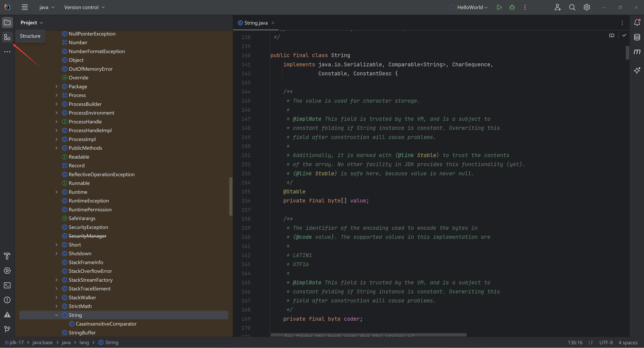The height and width of the screenshot is (348, 644).
Task: Close the String.java tab
Action: click(x=273, y=23)
